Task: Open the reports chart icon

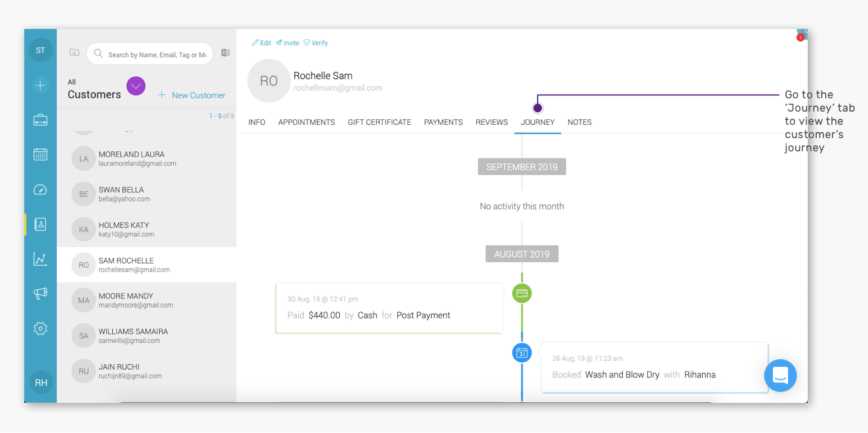Action: pyautogui.click(x=40, y=259)
